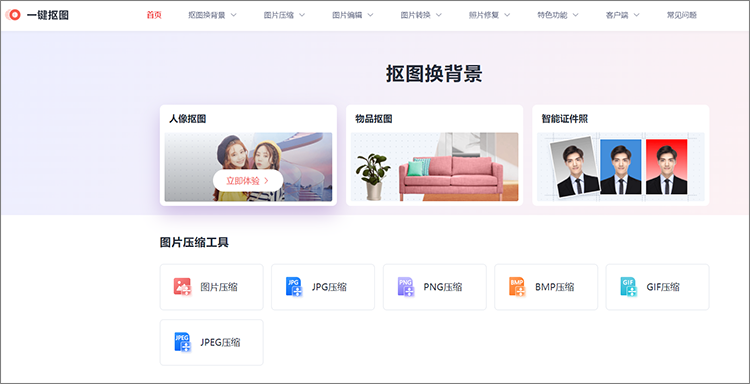Click the GIF压缩 card label

(663, 287)
